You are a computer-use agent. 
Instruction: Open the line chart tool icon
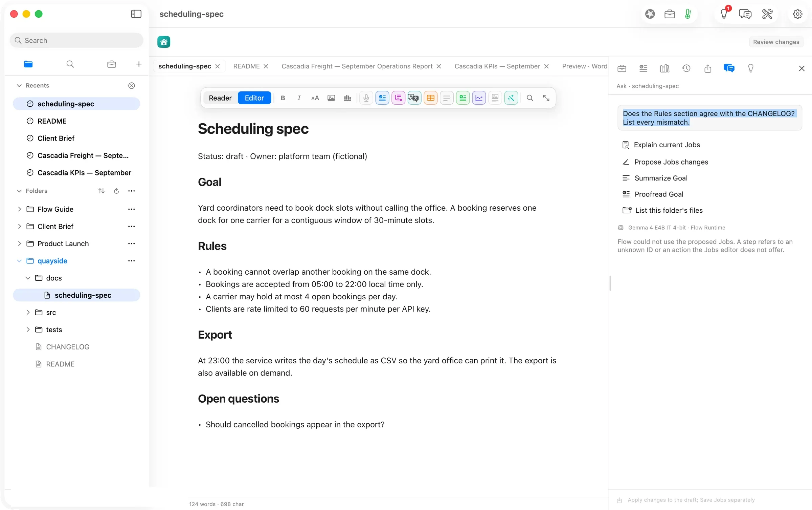[x=479, y=98]
